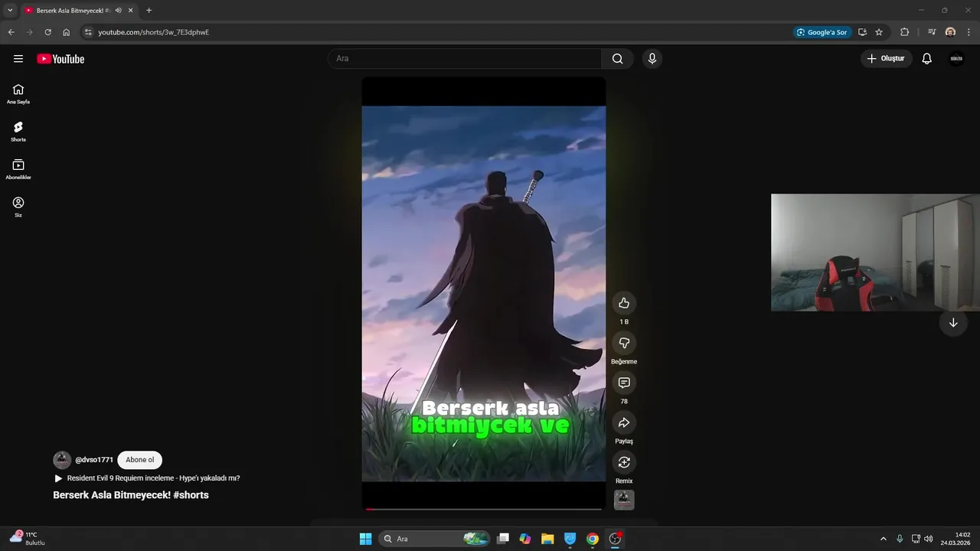
Task: Start voice search with the microphone
Action: tap(652, 59)
